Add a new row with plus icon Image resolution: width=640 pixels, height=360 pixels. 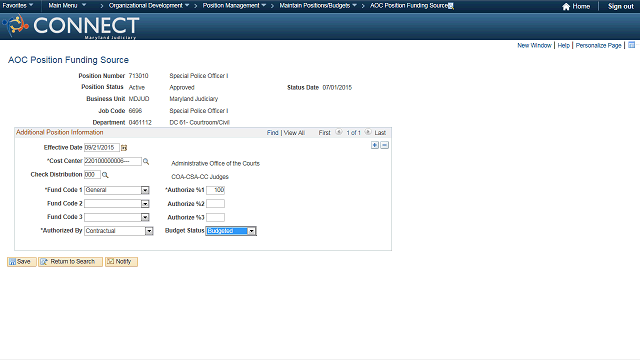pyautogui.click(x=375, y=145)
